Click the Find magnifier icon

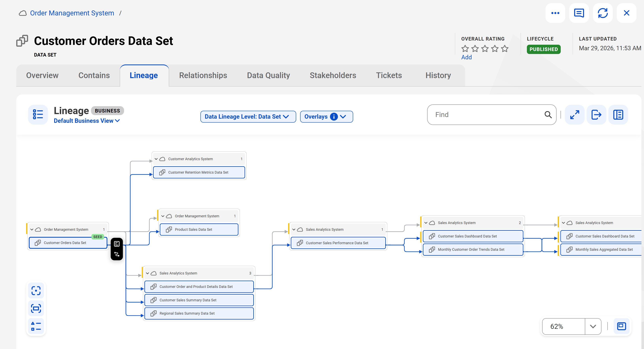pos(548,115)
